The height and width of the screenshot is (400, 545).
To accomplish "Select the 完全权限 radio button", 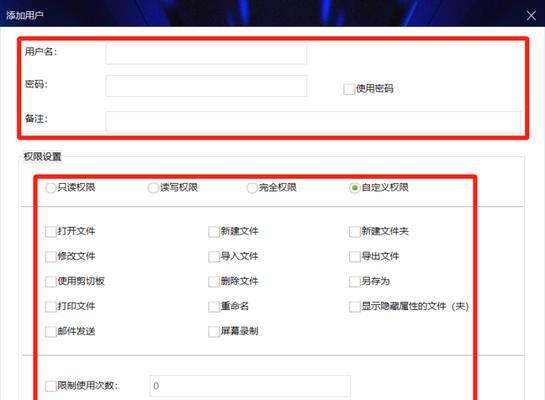I will 252,188.
